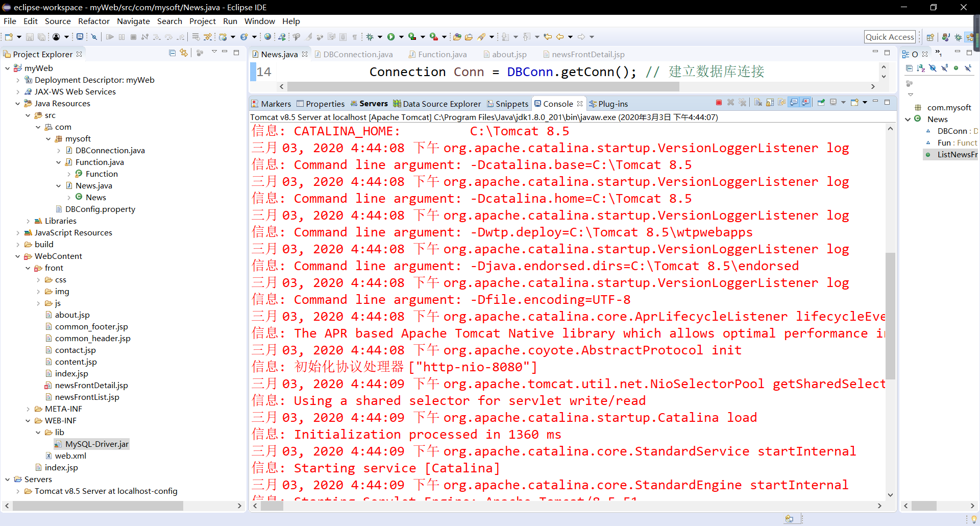The width and height of the screenshot is (980, 526).
Task: Click the Open Web Browser globe icon
Action: click(267, 37)
